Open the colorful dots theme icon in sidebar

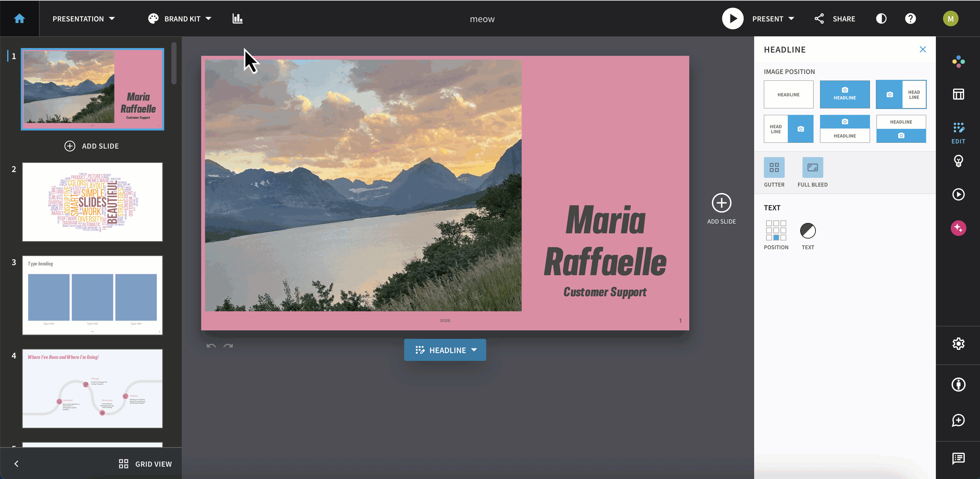click(x=958, y=62)
